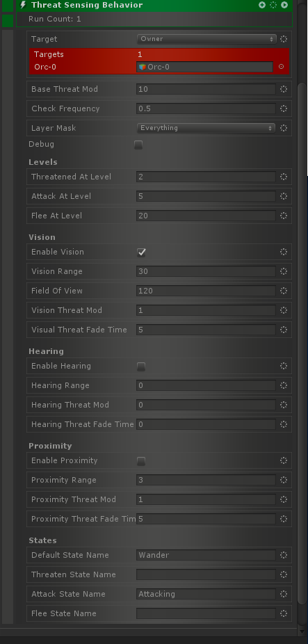Click the variable icon beside Flee At Level
The width and height of the screenshot is (308, 644).
coord(284,216)
